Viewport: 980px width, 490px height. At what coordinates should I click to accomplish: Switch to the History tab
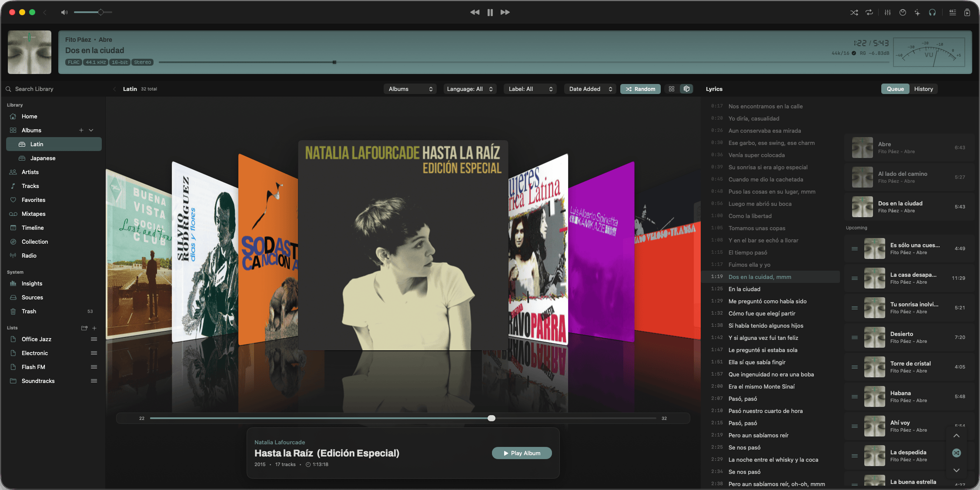coord(923,89)
